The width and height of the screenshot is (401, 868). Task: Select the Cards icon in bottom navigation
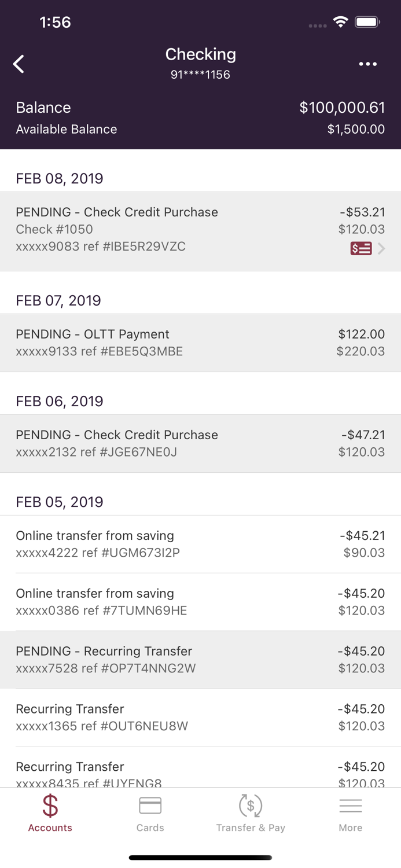[150, 804]
